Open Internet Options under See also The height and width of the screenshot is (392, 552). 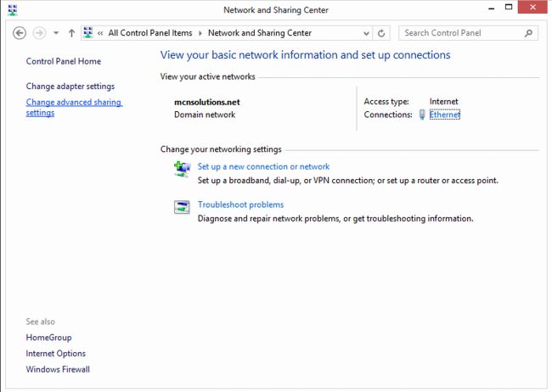(x=55, y=353)
